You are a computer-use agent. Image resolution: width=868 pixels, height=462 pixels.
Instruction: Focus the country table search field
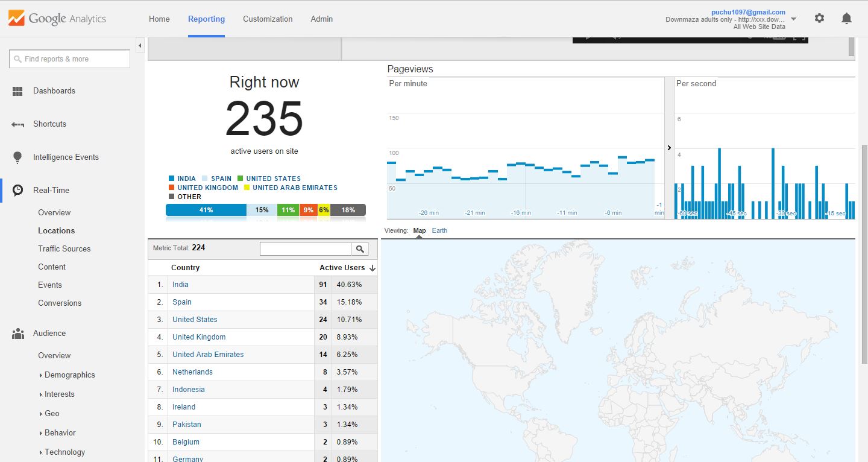click(x=306, y=248)
